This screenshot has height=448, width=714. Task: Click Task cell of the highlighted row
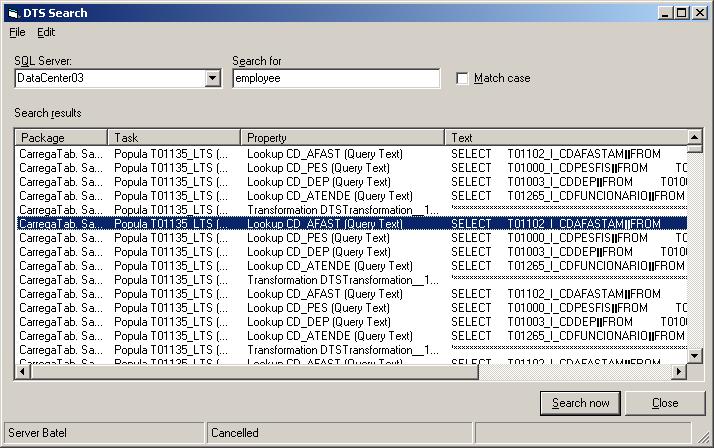coord(171,224)
